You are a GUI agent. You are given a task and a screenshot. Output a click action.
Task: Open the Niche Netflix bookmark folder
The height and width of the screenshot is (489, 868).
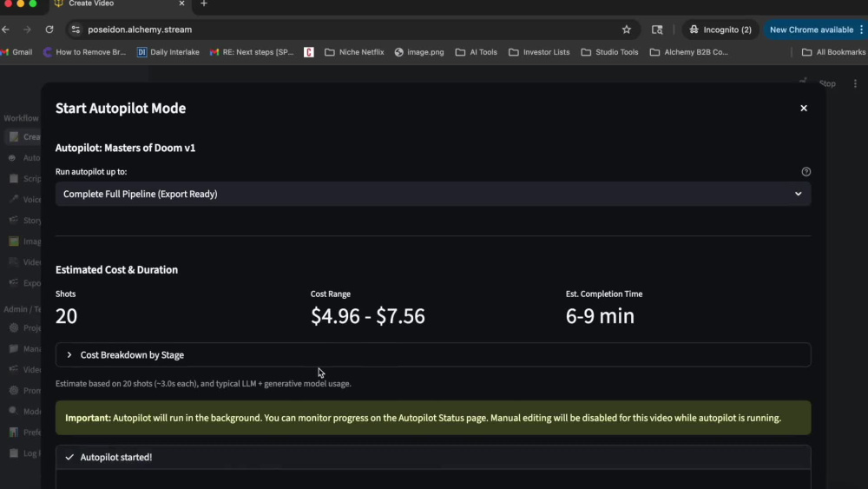coord(354,52)
